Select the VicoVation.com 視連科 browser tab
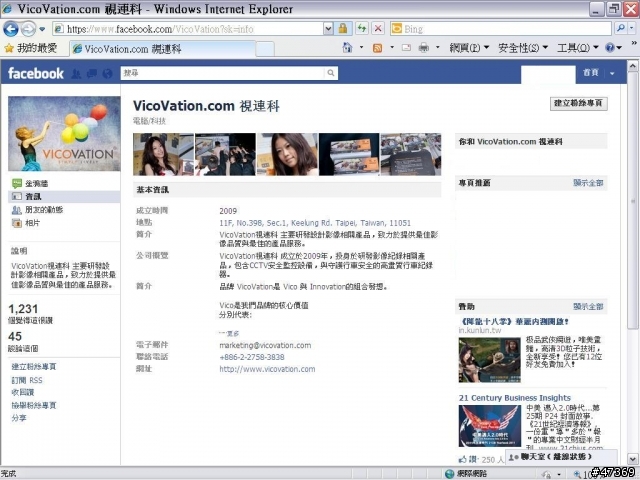The image size is (640, 480). pyautogui.click(x=162, y=49)
